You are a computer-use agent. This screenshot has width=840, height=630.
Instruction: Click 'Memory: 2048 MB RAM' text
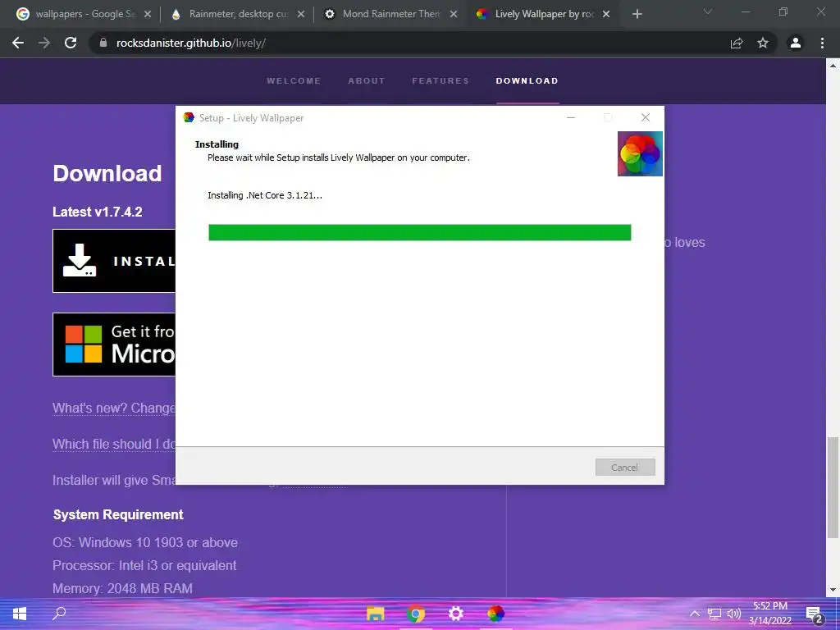pyautogui.click(x=123, y=588)
